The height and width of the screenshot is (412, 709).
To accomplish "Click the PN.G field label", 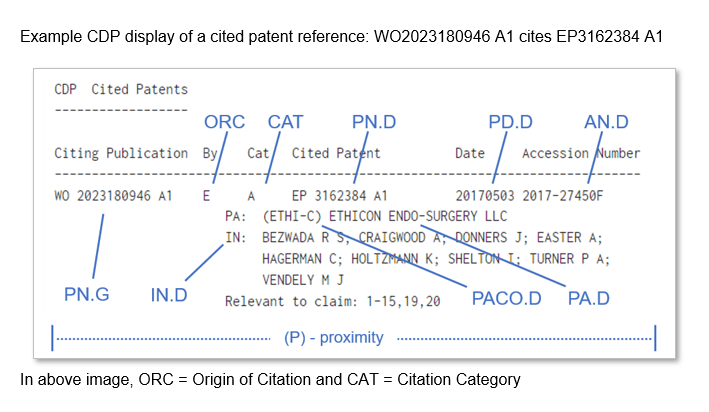I will pos(91,293).
